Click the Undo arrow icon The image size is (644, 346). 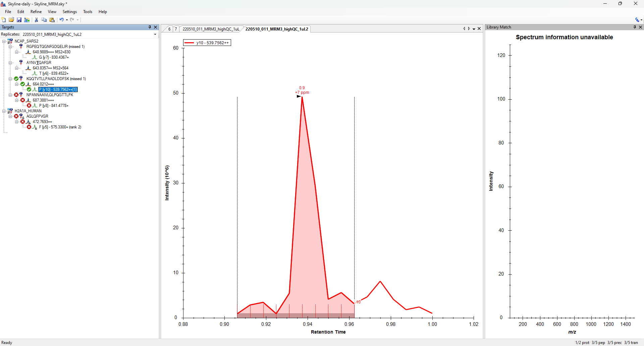tap(61, 20)
